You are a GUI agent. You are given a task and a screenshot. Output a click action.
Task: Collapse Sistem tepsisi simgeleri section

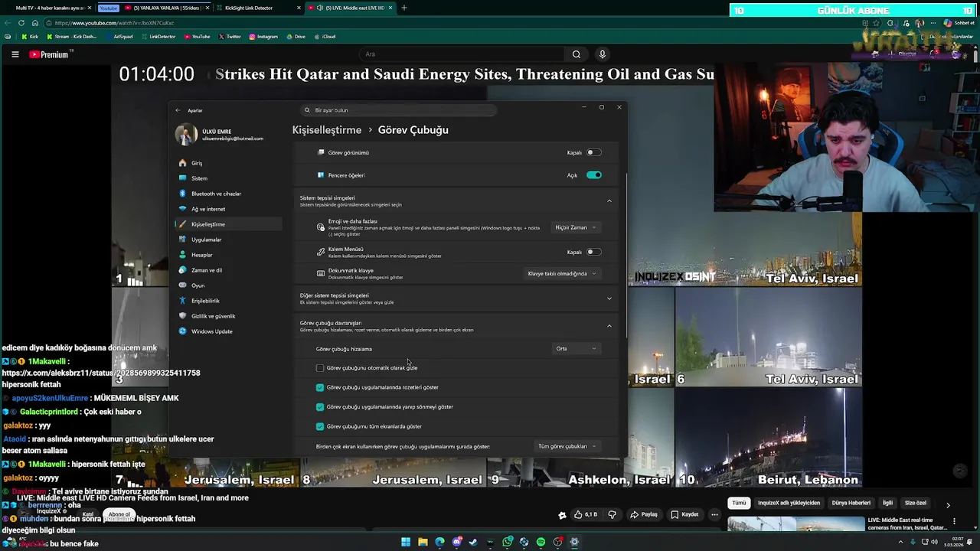point(609,201)
